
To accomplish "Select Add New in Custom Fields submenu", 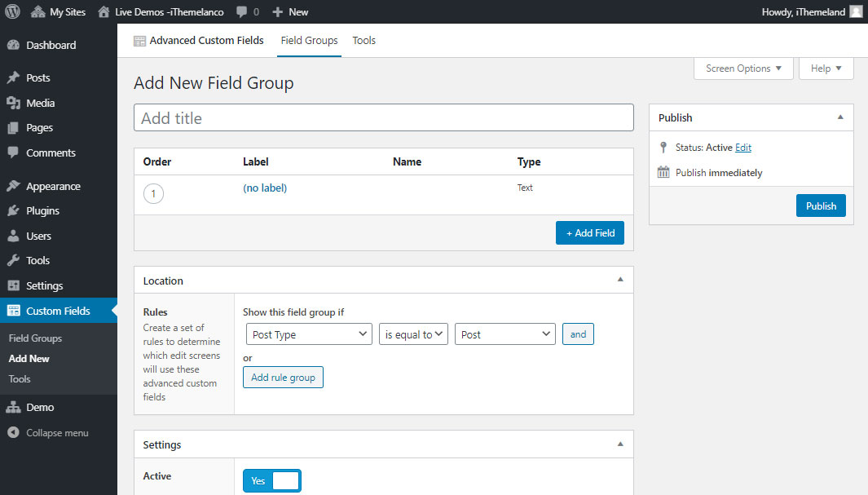I will pos(29,359).
